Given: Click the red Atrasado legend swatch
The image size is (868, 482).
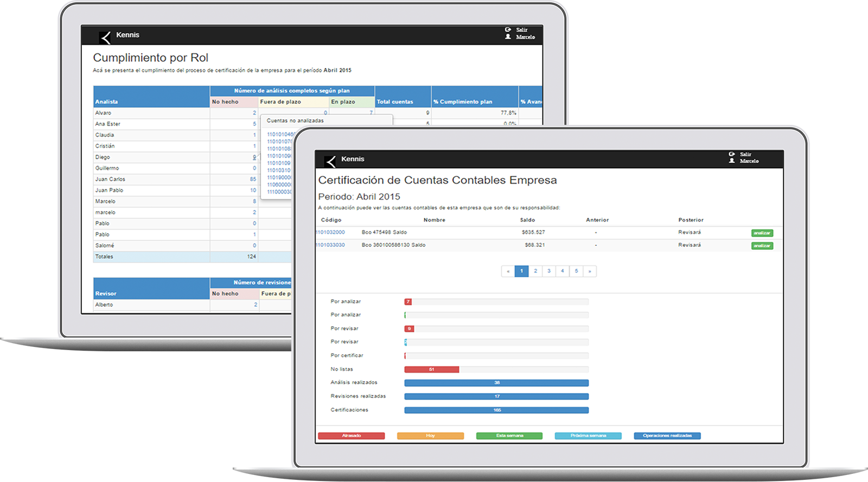Looking at the screenshot, I should [x=351, y=436].
